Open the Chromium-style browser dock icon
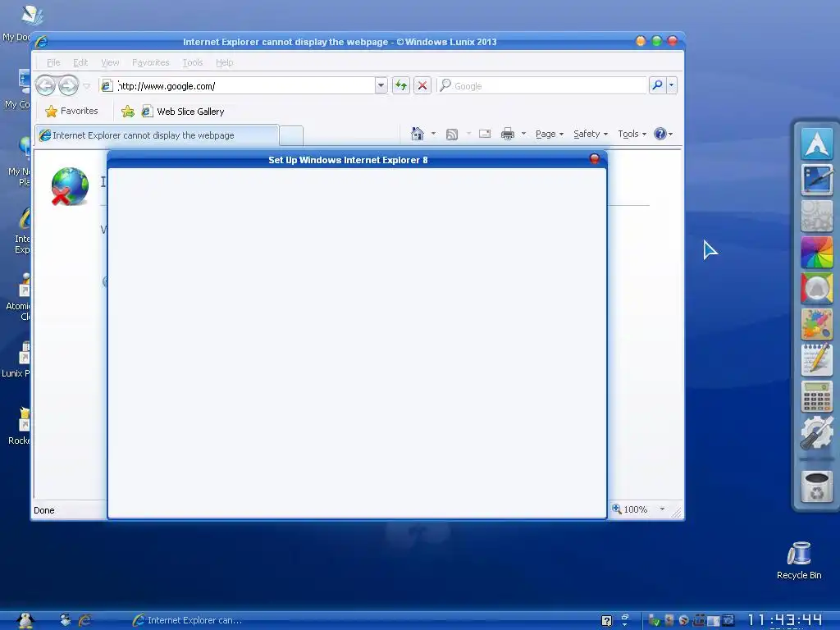 [x=816, y=288]
